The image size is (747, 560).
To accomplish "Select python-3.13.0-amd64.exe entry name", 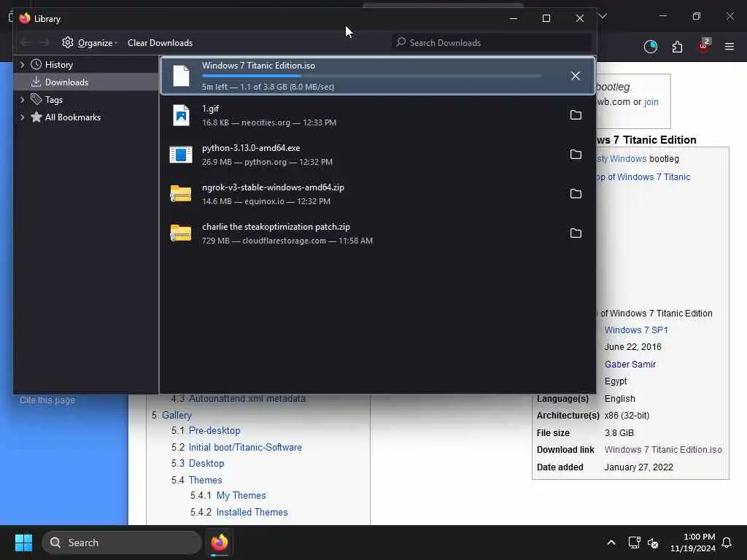I will point(251,148).
